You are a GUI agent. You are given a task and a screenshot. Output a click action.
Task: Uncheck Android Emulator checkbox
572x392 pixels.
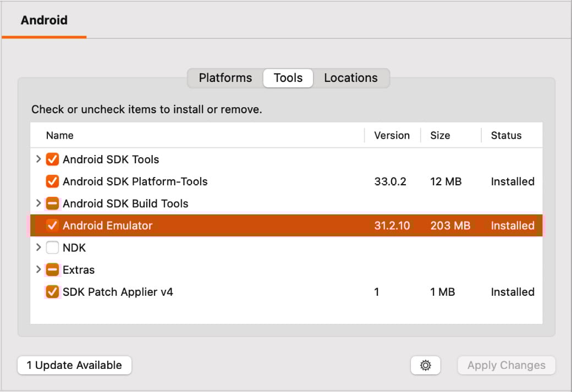click(x=52, y=225)
